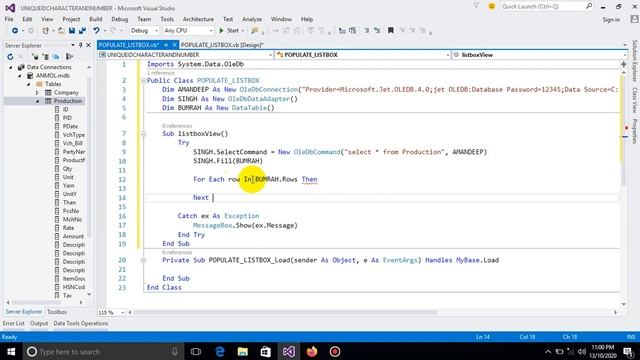Image resolution: width=640 pixels, height=360 pixels.
Task: Open the Error List tab
Action: coord(14,323)
